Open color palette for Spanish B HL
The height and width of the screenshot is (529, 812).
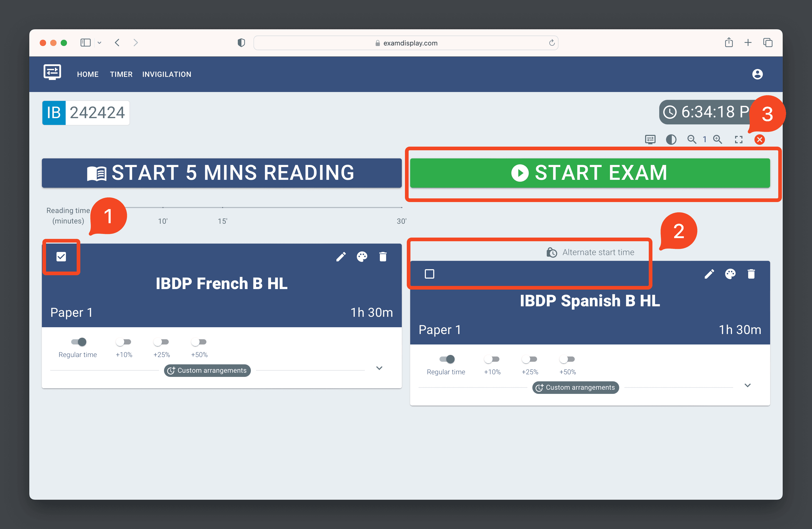[730, 274]
